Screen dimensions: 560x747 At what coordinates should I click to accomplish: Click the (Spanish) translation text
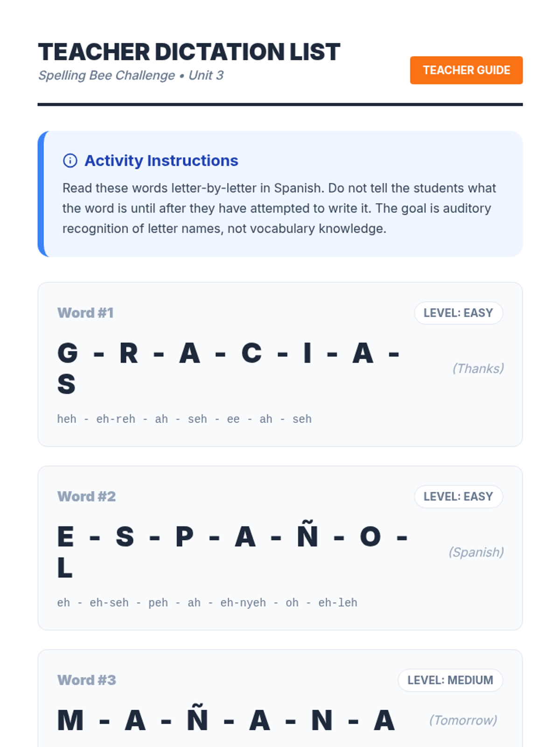pos(476,552)
